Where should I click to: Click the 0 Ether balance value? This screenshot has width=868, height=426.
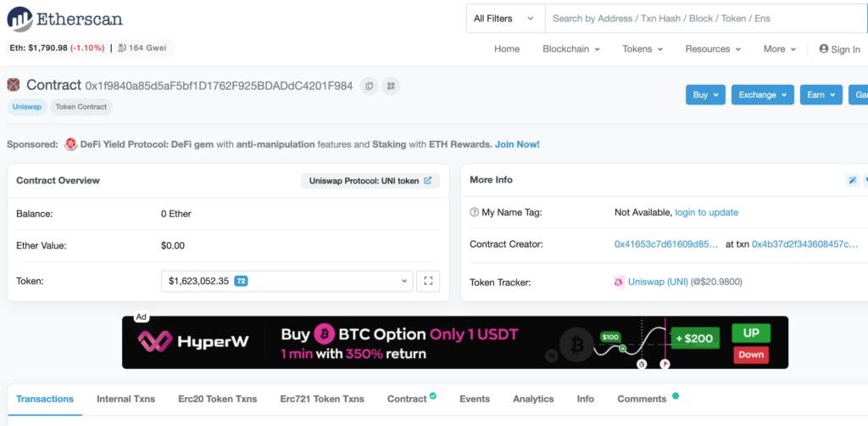point(176,213)
